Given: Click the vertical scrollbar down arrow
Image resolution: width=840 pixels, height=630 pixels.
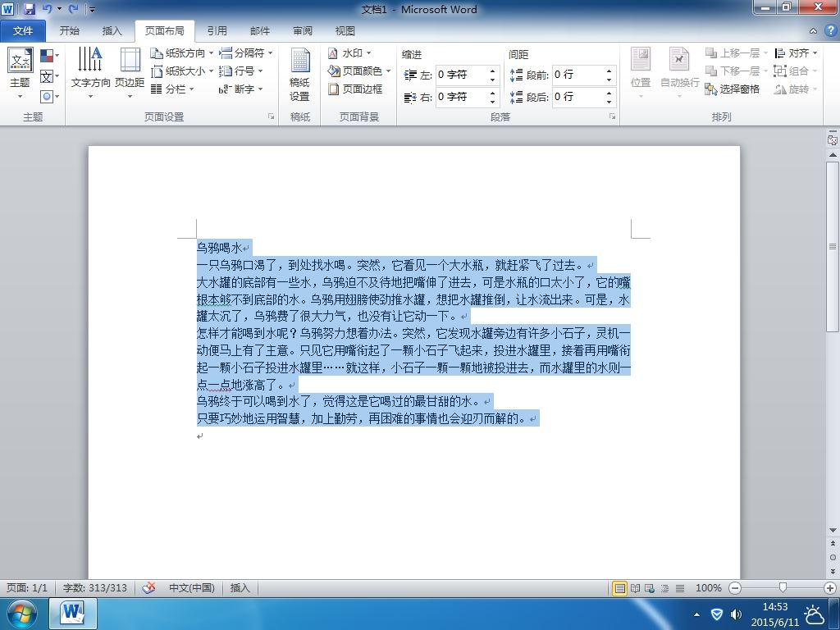Looking at the screenshot, I should [x=833, y=531].
